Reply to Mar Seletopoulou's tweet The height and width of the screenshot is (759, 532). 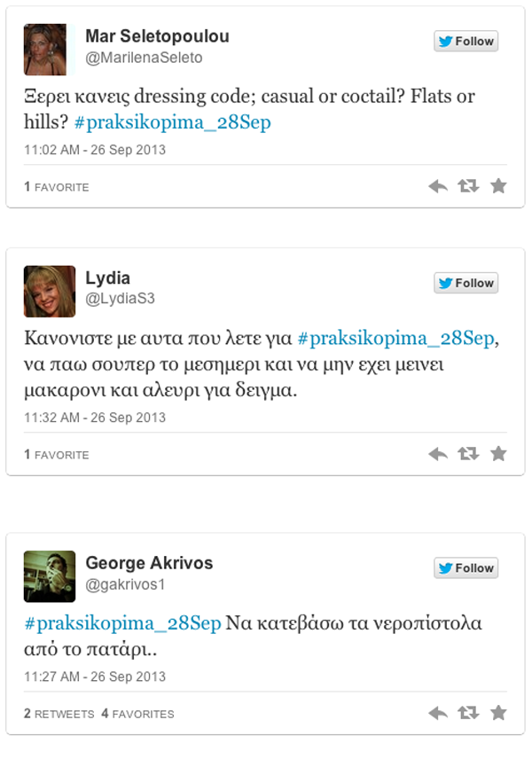(438, 186)
